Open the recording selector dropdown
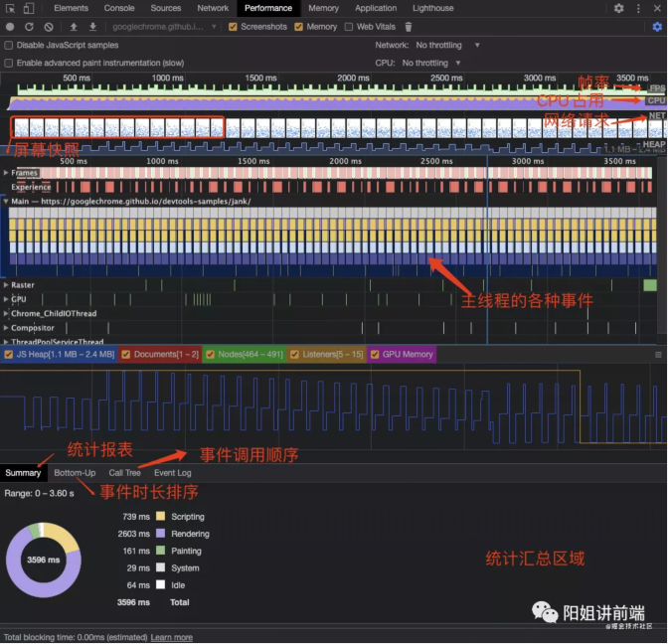Image resolution: width=668 pixels, height=644 pixels. [164, 27]
